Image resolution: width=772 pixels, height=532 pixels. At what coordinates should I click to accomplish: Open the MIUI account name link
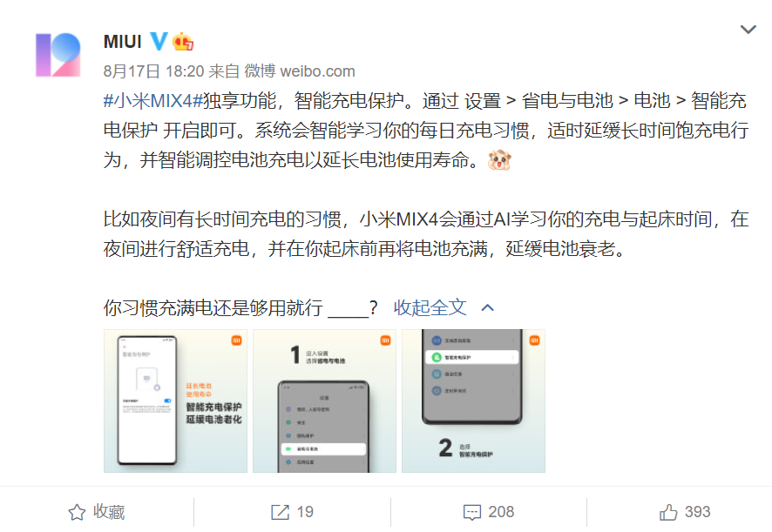pos(123,42)
